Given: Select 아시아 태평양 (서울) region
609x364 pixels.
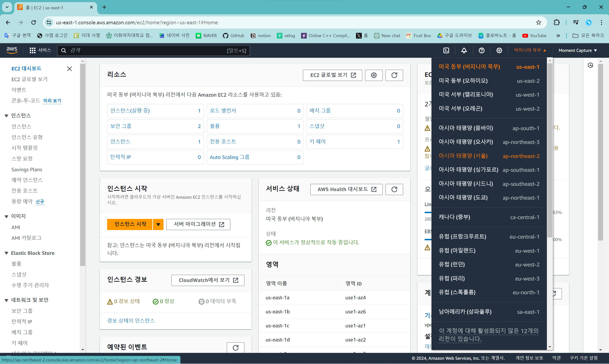Looking at the screenshot, I should pos(463,156).
